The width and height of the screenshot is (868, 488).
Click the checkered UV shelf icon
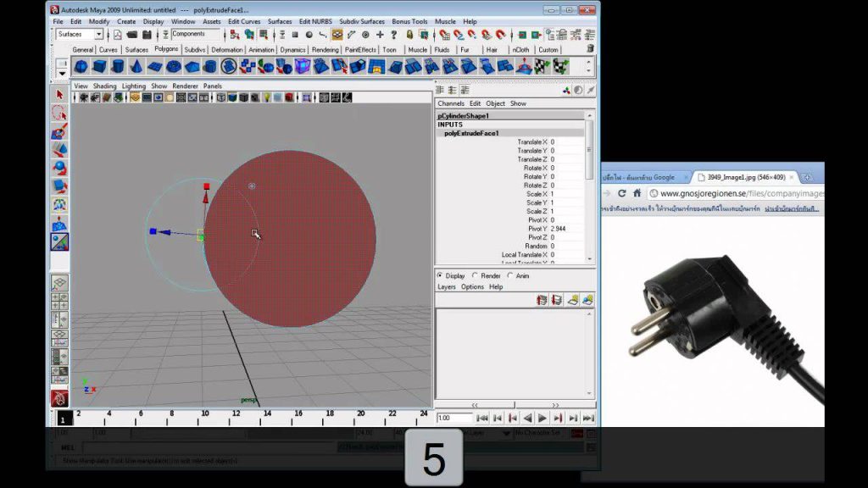tap(542, 67)
